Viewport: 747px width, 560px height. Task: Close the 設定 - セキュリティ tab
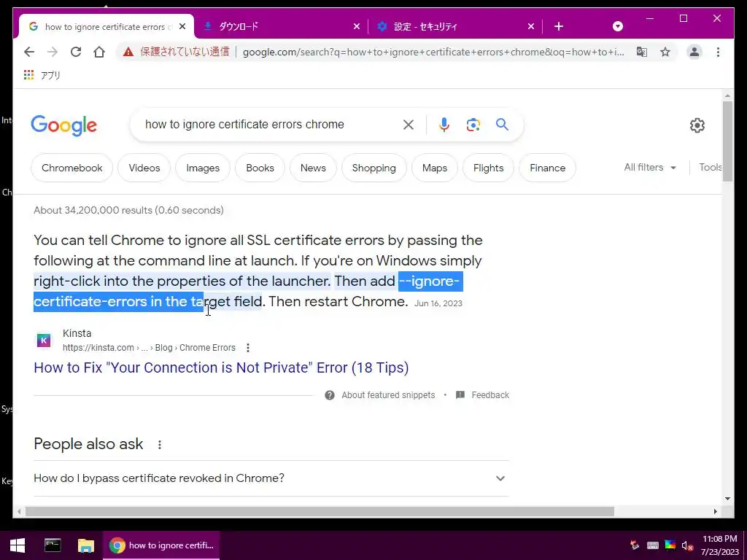[x=531, y=27]
